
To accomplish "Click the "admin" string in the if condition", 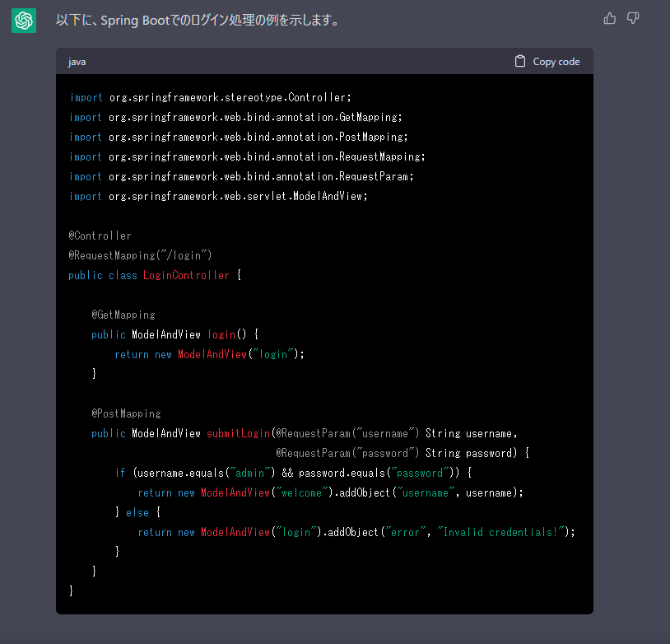I will (248, 473).
